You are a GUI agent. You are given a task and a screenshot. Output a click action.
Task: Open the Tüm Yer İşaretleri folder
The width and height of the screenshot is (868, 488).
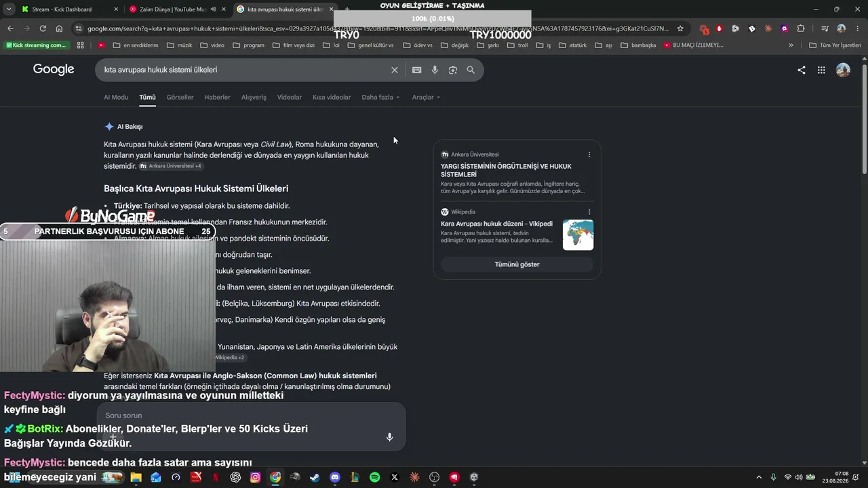[835, 45]
